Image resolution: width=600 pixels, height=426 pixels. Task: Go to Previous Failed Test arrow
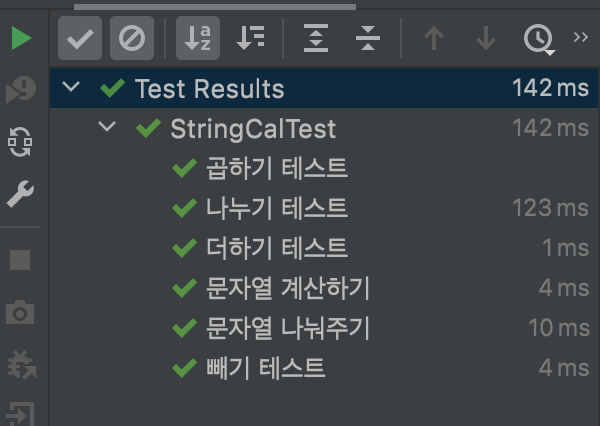pyautogui.click(x=434, y=38)
